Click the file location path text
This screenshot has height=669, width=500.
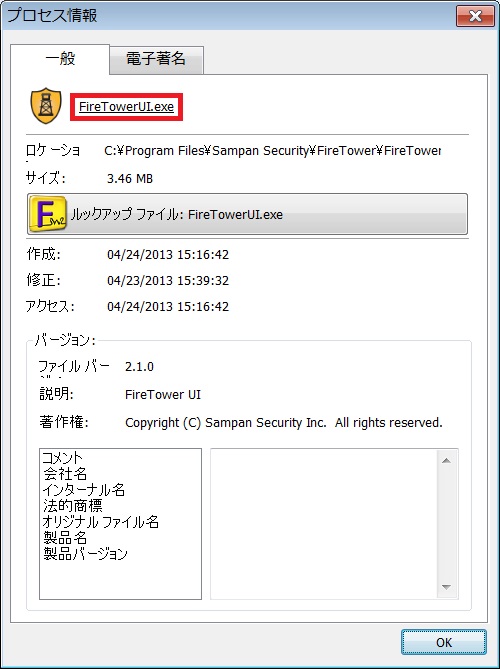coord(273,151)
